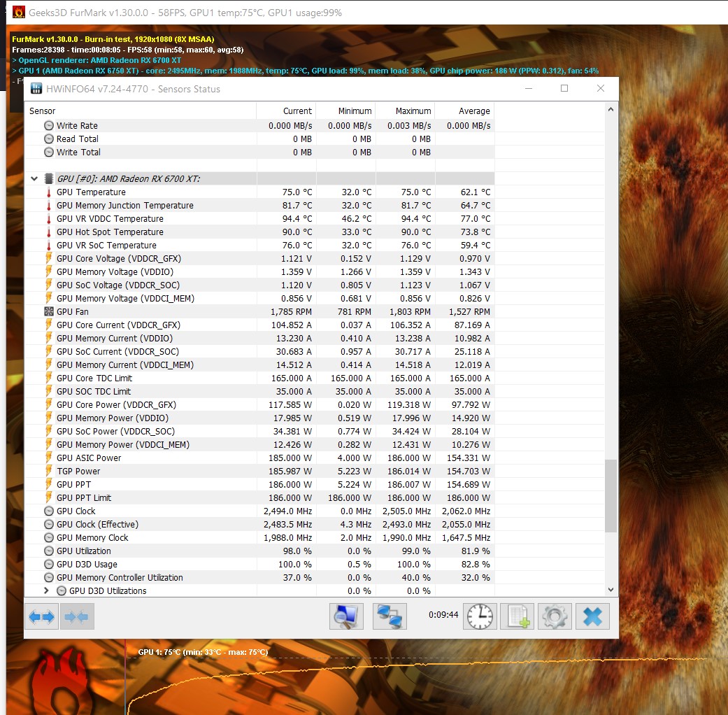
Task: Click the Sensor column header
Action: coord(140,111)
